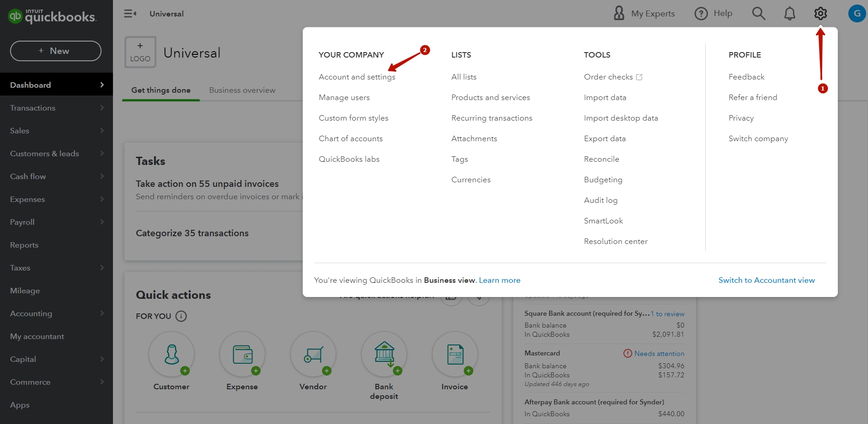Click the New button
Screen dimensions: 868x424
(56, 51)
